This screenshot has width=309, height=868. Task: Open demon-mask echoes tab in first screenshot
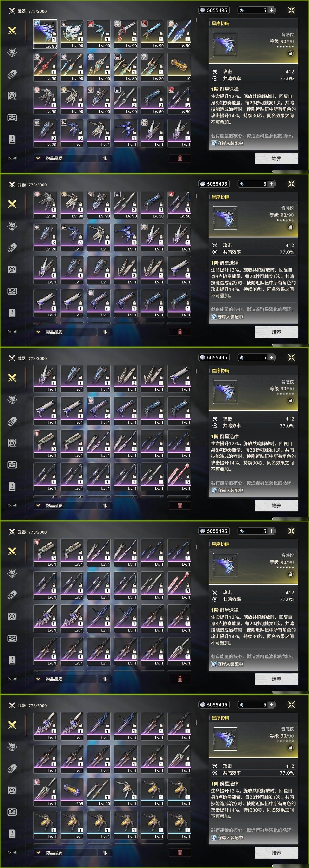[x=12, y=52]
